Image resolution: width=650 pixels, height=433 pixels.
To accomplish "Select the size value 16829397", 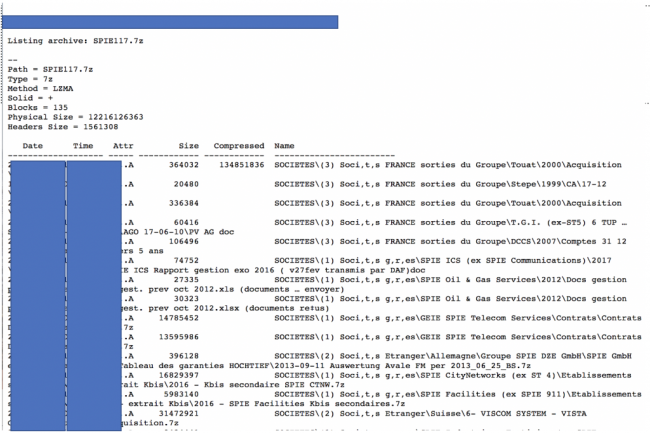I will pos(179,375).
